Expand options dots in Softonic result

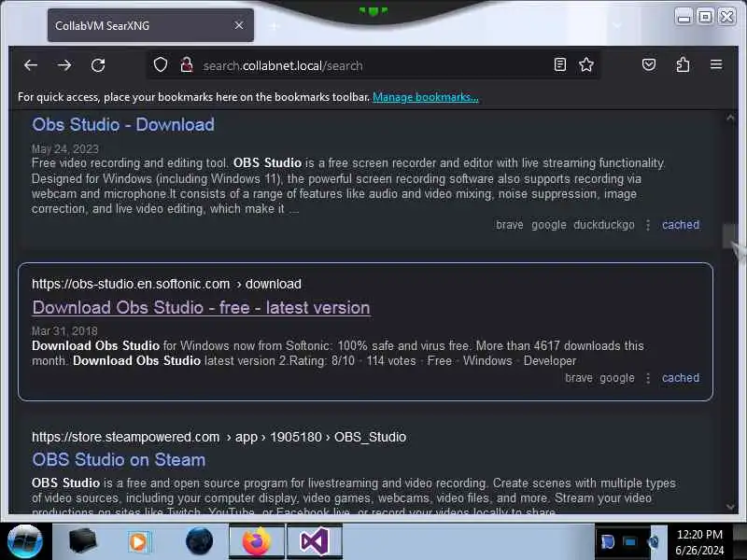pos(648,378)
